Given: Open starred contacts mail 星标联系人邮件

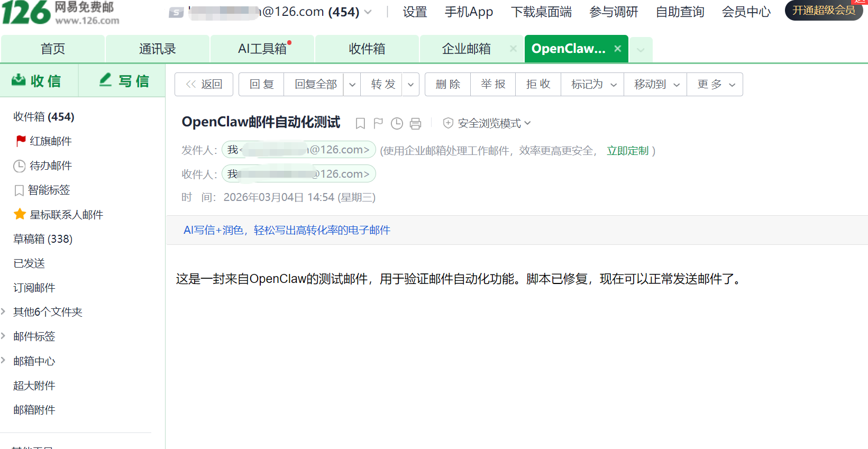Looking at the screenshot, I should pos(59,215).
